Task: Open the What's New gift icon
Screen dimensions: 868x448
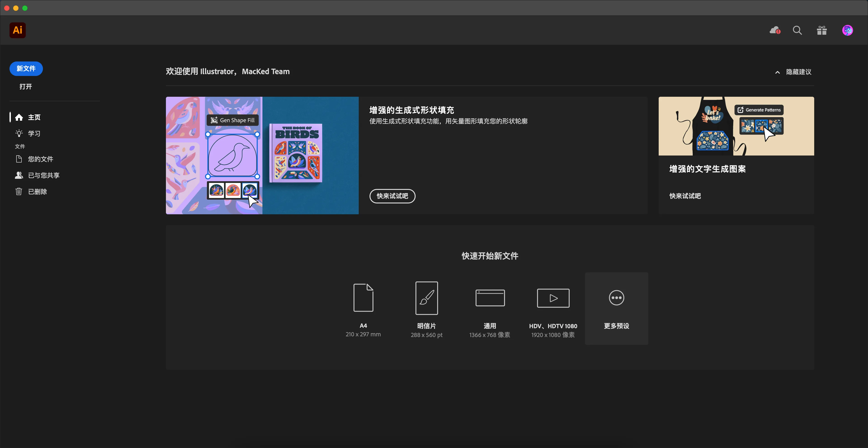Action: coord(821,31)
